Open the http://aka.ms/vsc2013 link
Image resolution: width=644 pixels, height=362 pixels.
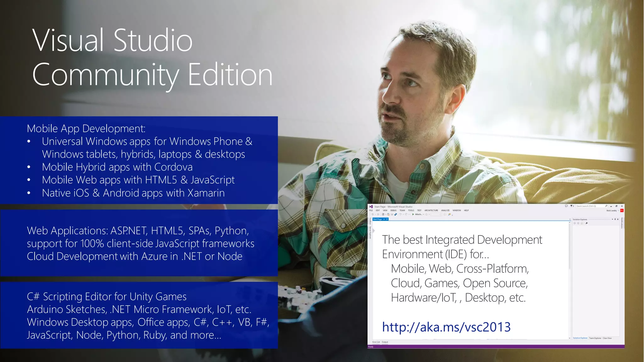[446, 327]
